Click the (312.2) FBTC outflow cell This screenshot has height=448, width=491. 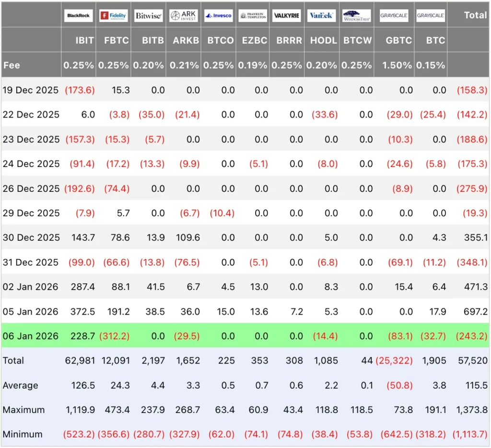coord(114,336)
